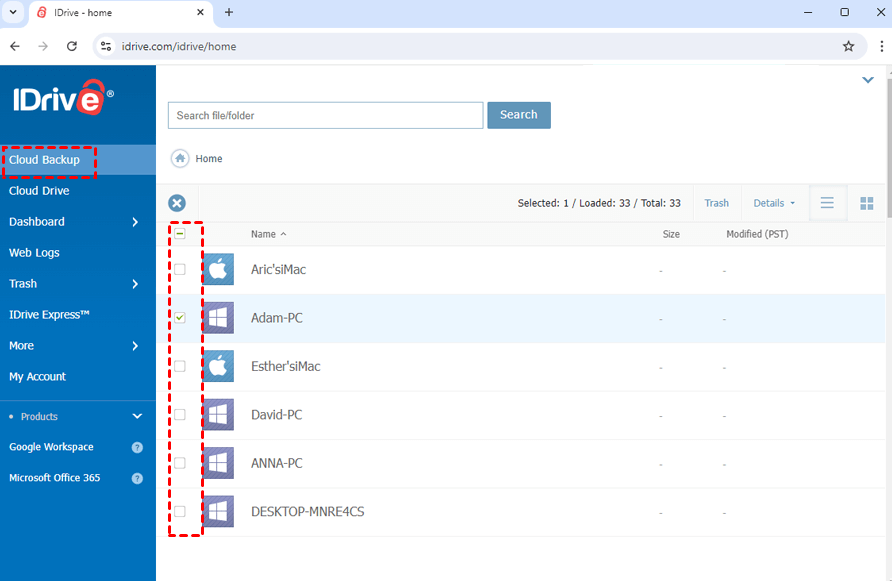Toggle the select-all header checkbox

pos(180,234)
